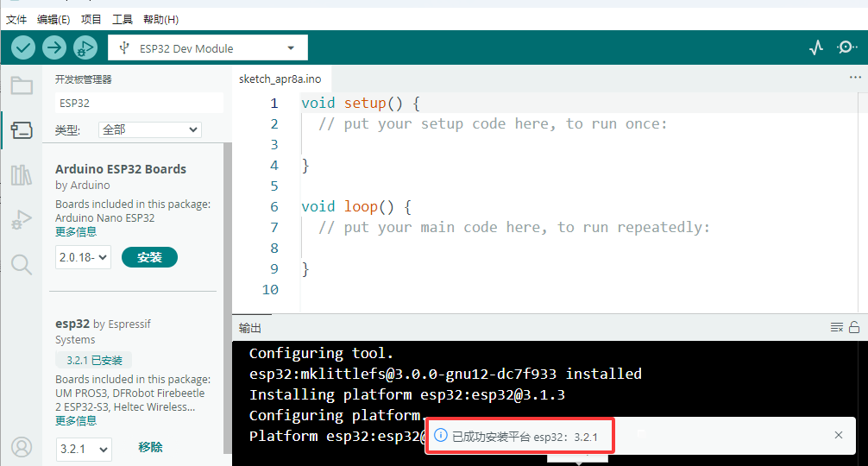Click line number 6 in gutter
The width and height of the screenshot is (868, 466).
(274, 207)
